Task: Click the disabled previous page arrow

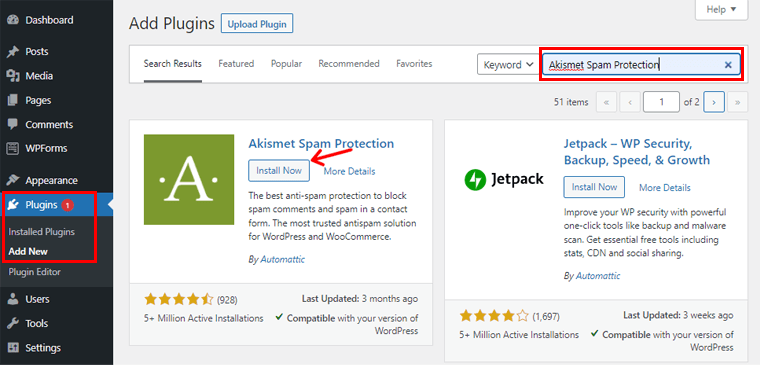Action: click(x=630, y=102)
